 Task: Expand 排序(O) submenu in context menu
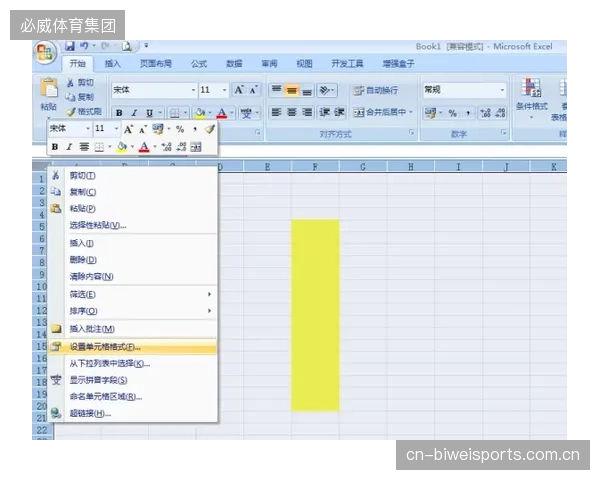tap(133, 311)
